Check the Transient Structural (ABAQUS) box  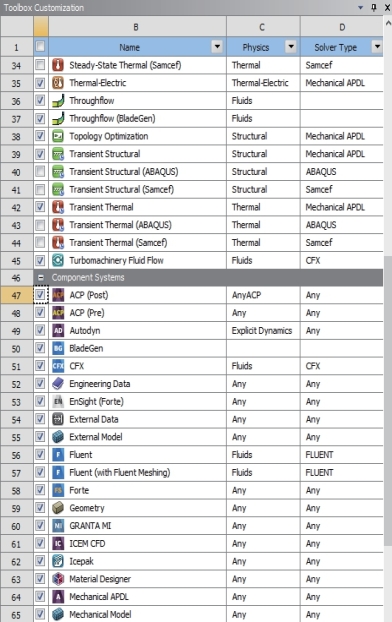(40, 171)
